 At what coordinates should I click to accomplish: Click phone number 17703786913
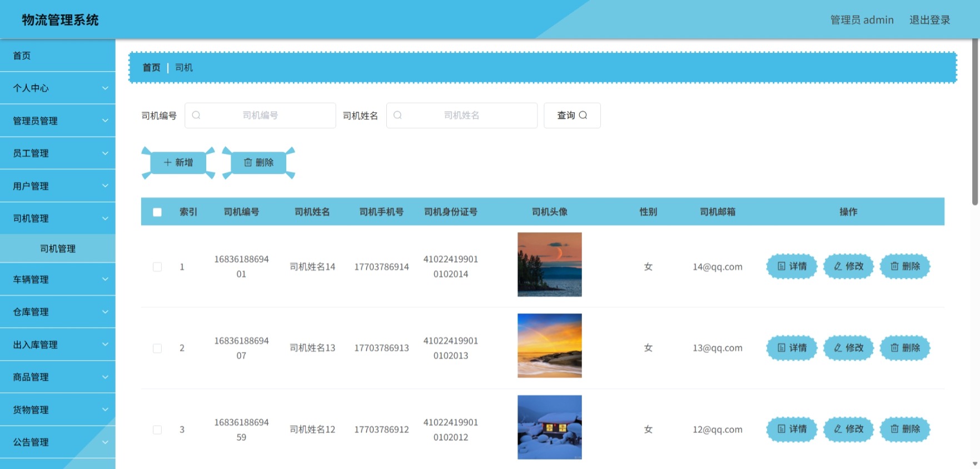[381, 348]
